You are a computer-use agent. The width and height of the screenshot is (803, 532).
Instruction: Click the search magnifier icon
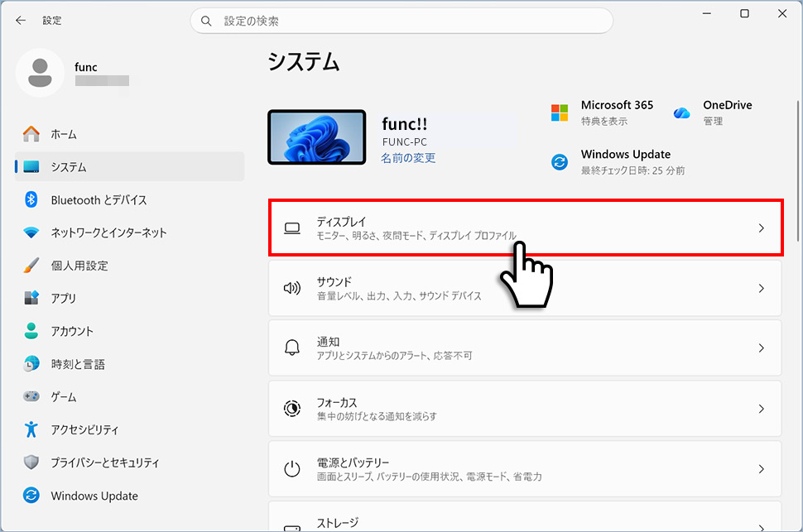(x=206, y=21)
